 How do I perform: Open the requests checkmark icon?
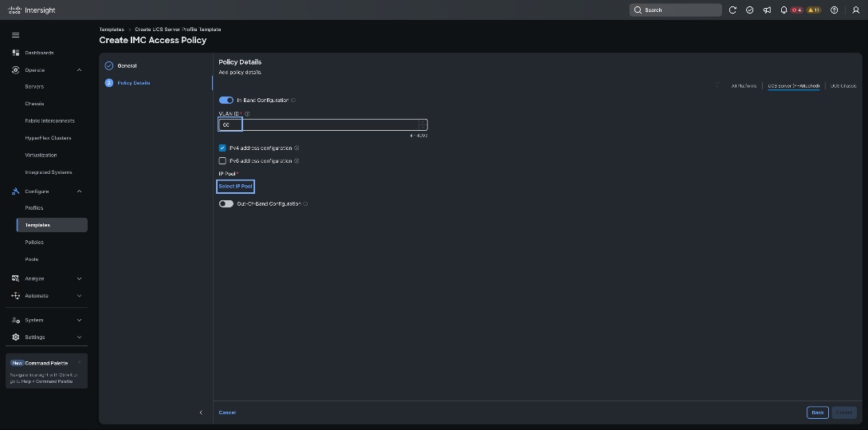pyautogui.click(x=749, y=10)
